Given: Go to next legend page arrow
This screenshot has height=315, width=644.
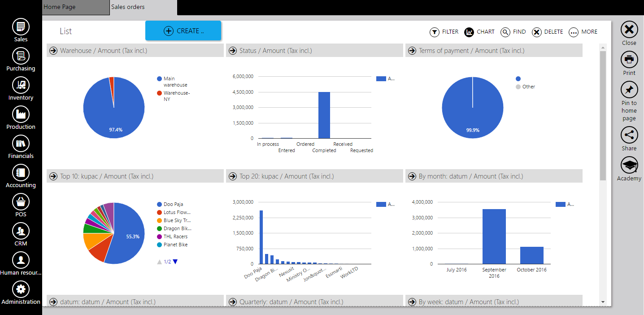Looking at the screenshot, I should coord(175,262).
